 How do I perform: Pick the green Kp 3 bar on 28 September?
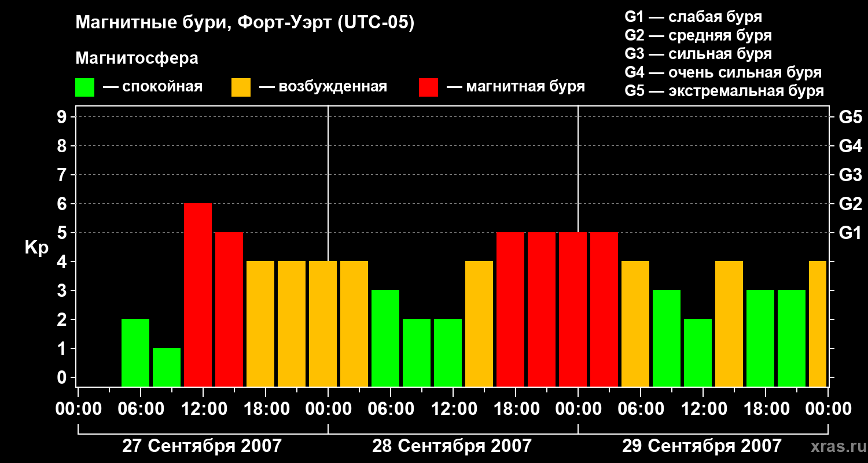[385, 338]
